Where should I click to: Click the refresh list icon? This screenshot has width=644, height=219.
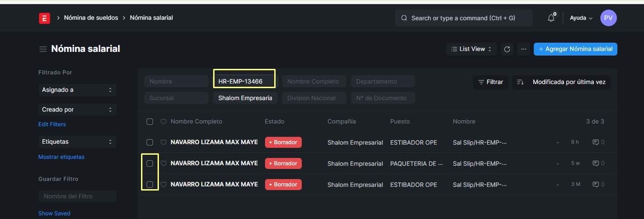[x=507, y=49]
